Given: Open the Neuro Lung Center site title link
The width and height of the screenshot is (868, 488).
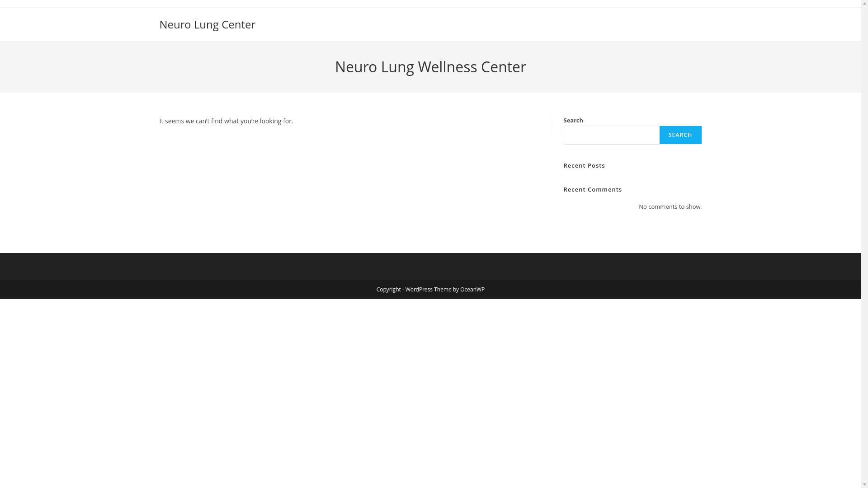Looking at the screenshot, I should coord(207,24).
